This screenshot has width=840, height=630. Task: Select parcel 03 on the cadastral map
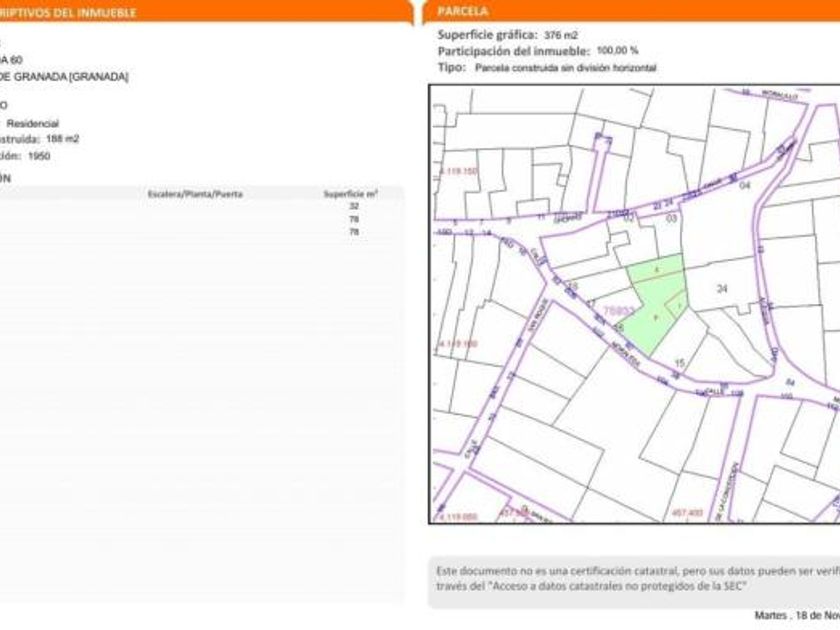pyautogui.click(x=671, y=217)
